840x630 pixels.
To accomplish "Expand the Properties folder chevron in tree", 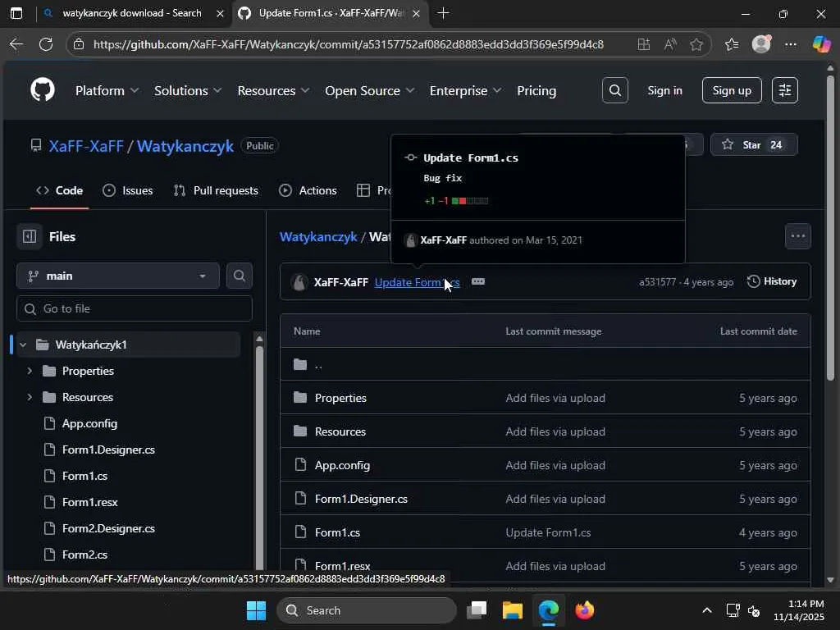I will click(x=30, y=371).
